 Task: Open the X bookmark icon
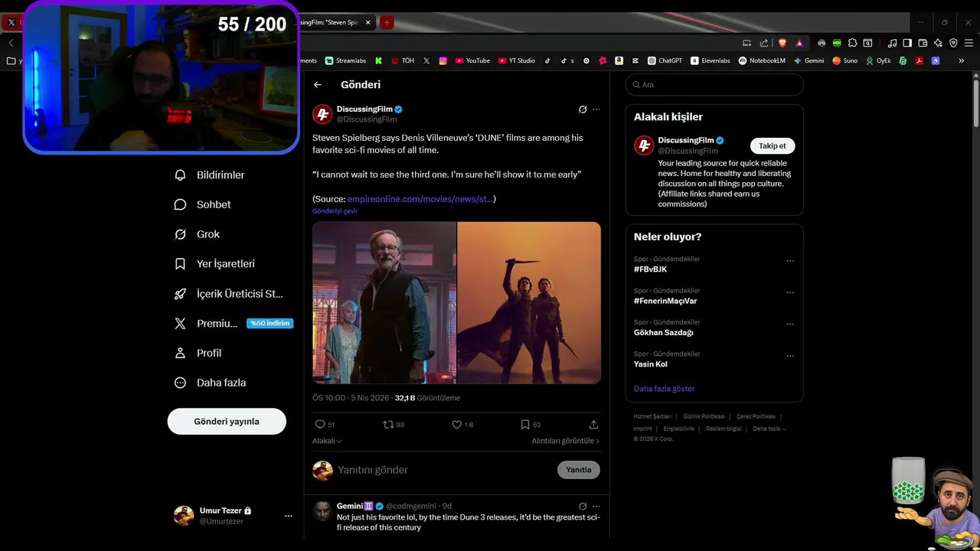point(426,60)
